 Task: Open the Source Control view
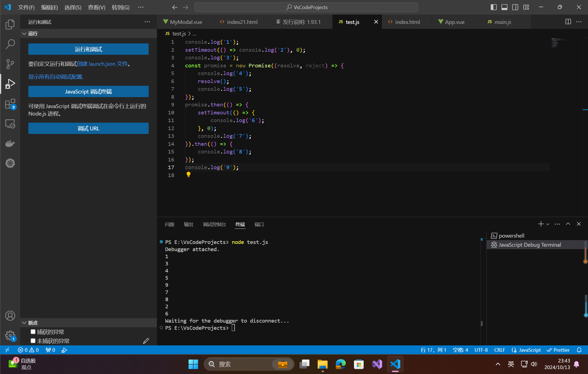coord(10,64)
